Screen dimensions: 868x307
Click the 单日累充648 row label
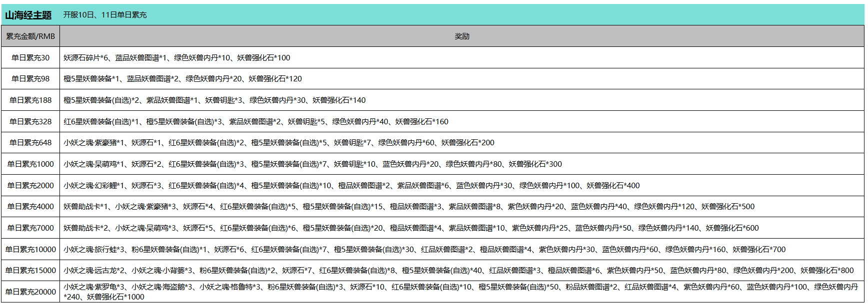tap(30, 143)
